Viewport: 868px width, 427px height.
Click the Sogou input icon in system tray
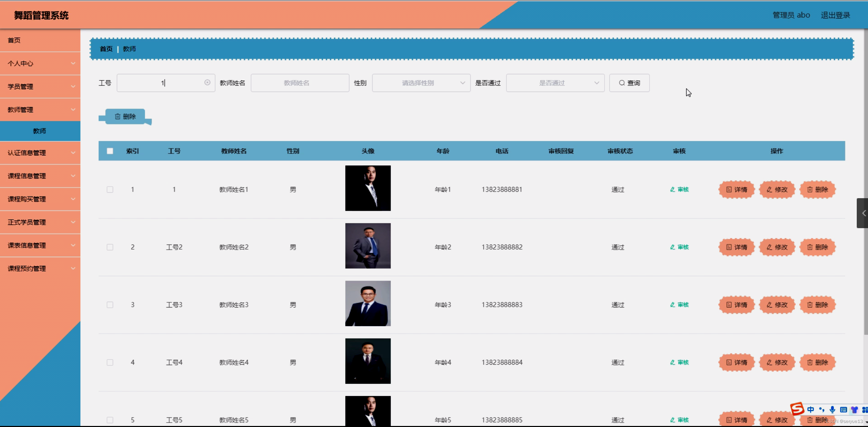click(797, 409)
